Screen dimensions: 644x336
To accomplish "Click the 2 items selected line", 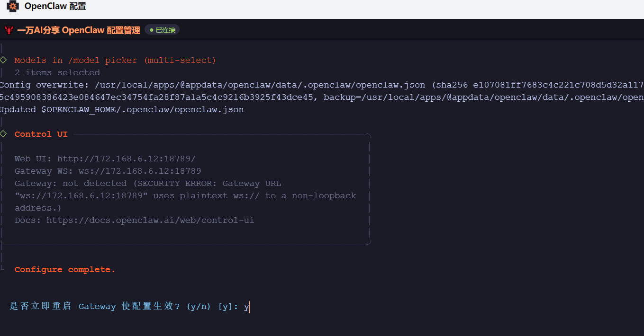I will coord(57,72).
